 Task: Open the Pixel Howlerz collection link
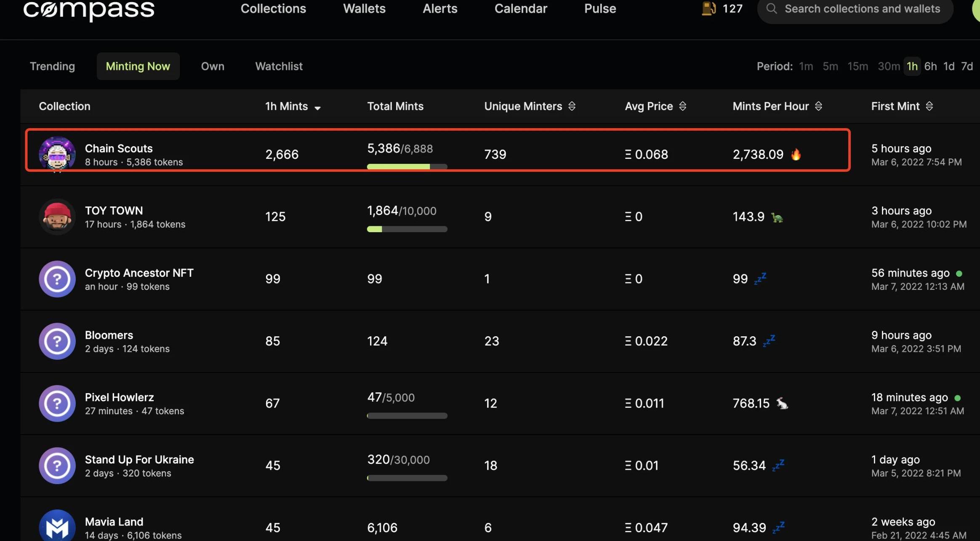119,397
